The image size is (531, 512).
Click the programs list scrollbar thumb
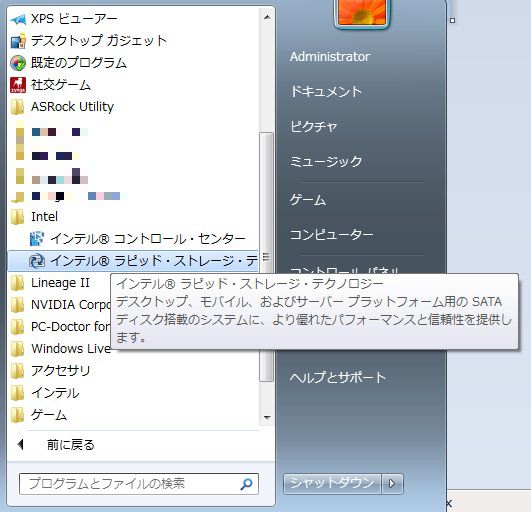[267, 257]
